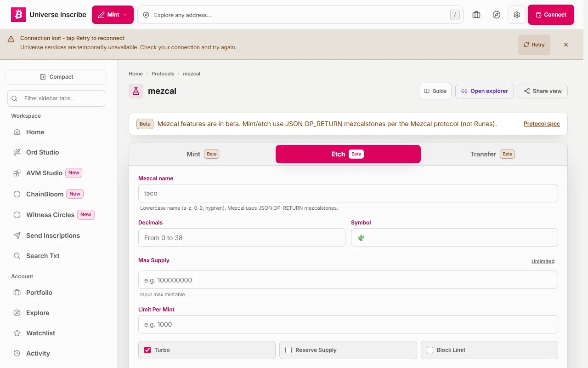588x368 pixels.
Task: Go to Protocols breadcrumb
Action: 163,74
